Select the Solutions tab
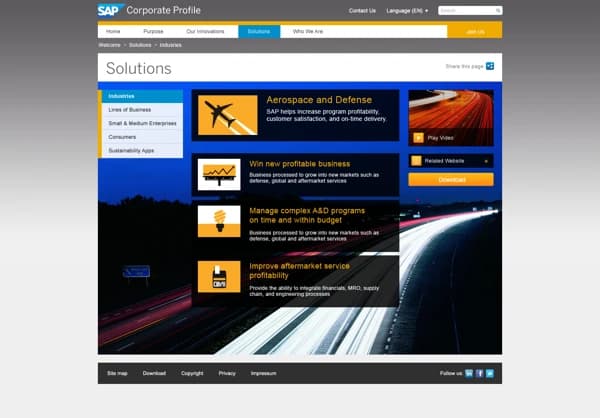 pos(259,31)
